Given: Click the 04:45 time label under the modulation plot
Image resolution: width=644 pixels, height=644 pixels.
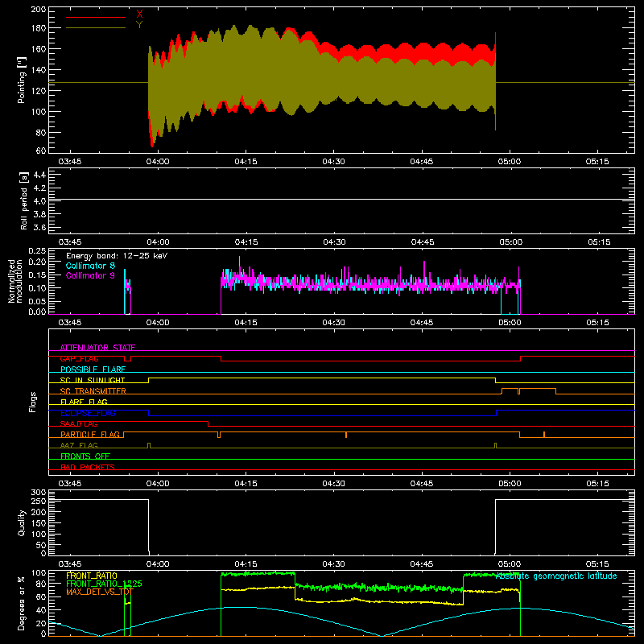Looking at the screenshot, I should click(421, 323).
